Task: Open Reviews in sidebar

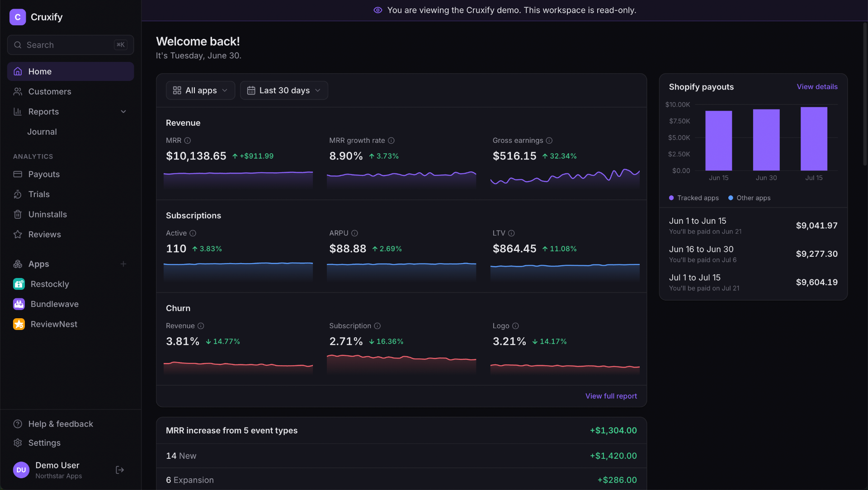Action: tap(71, 235)
